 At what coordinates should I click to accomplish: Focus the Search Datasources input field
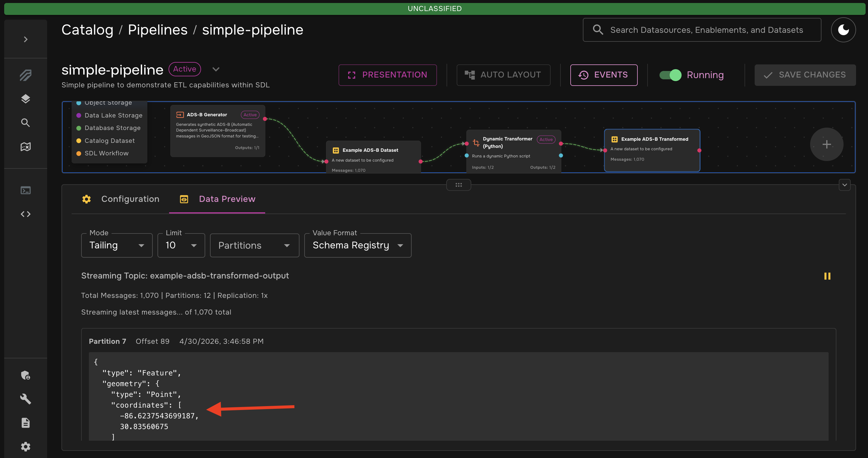[702, 30]
